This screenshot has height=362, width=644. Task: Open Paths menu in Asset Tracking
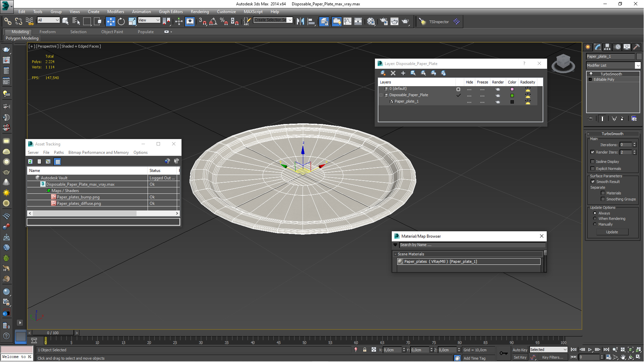59,153
